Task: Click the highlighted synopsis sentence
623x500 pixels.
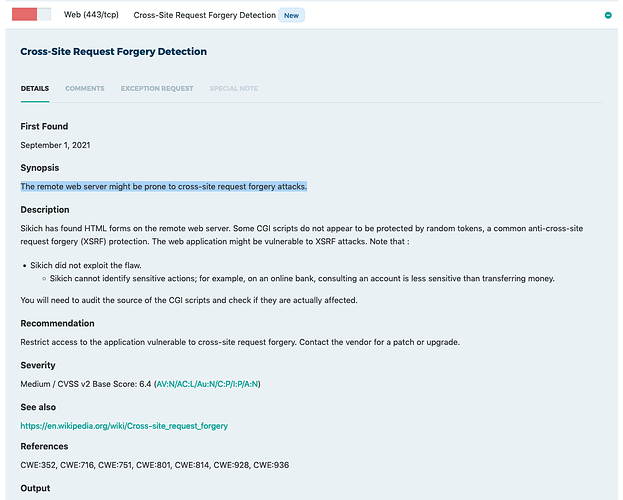Action: pyautogui.click(x=164, y=187)
